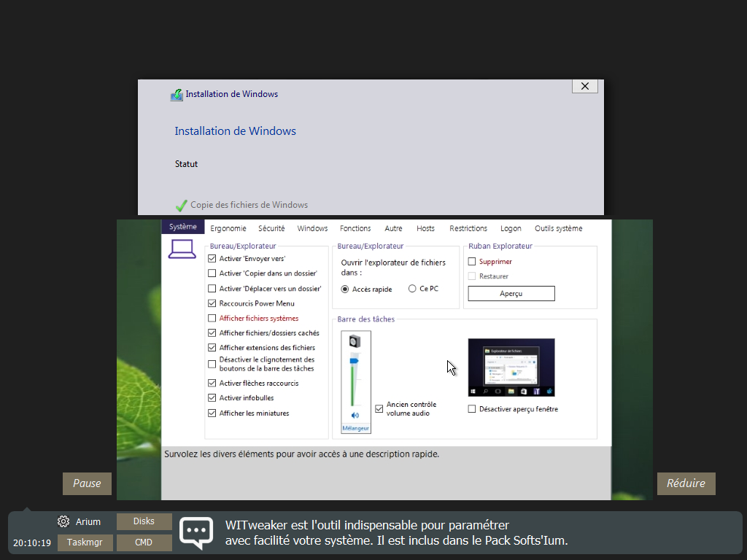
Task: Toggle Activer infobulles checkbox
Action: pos(212,397)
